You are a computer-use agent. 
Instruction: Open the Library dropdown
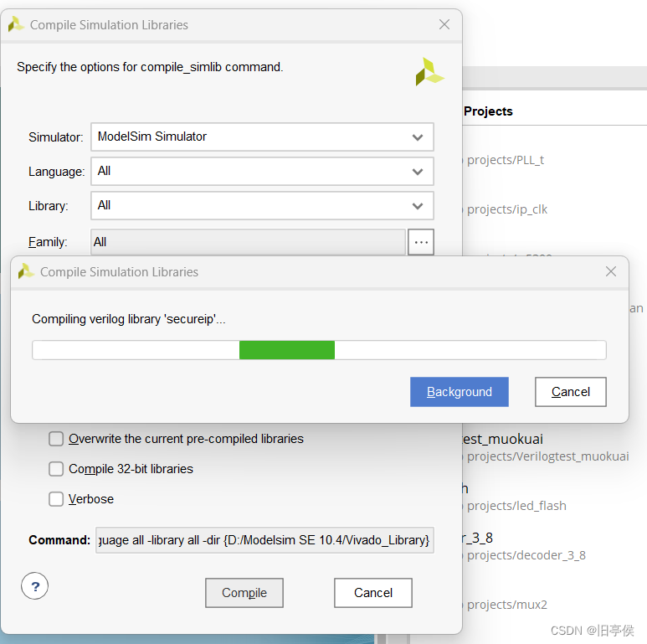[262, 205]
